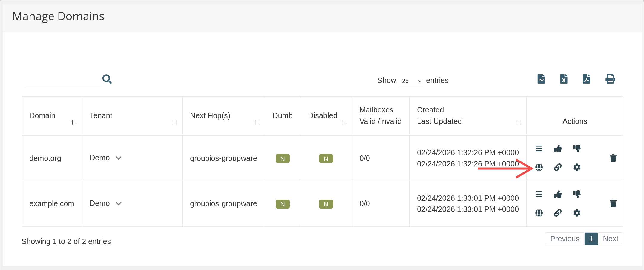Open list menu icon for demo.org
The image size is (644, 270).
pyautogui.click(x=539, y=149)
